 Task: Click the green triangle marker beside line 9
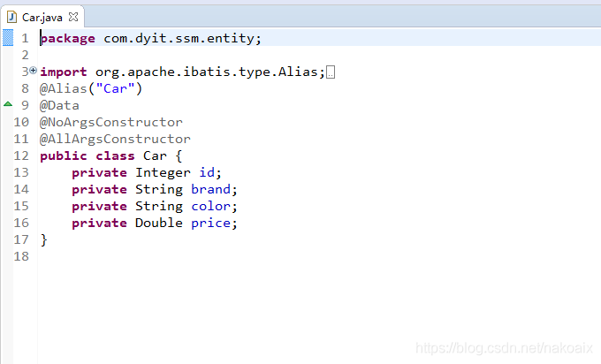point(8,104)
